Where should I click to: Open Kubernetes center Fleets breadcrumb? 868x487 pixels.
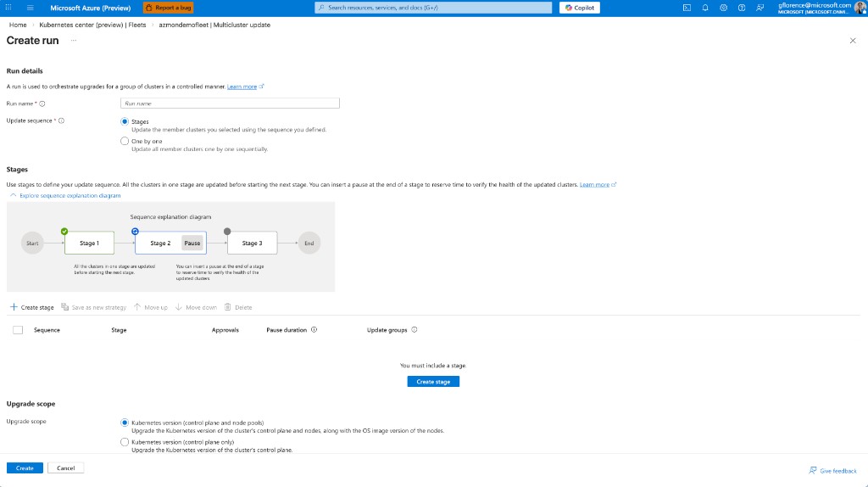pos(92,25)
